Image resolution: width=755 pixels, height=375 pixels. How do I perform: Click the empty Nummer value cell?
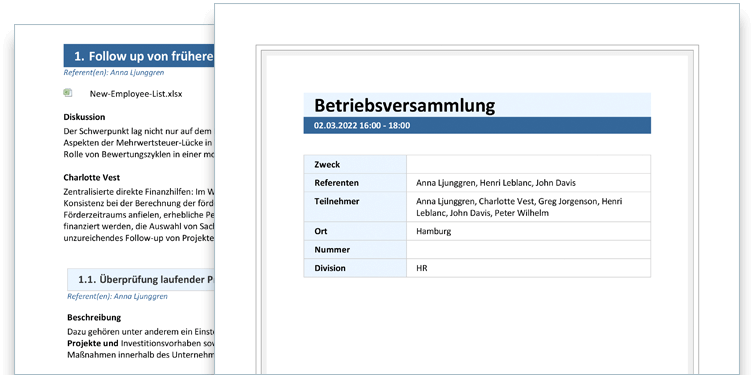(x=528, y=250)
